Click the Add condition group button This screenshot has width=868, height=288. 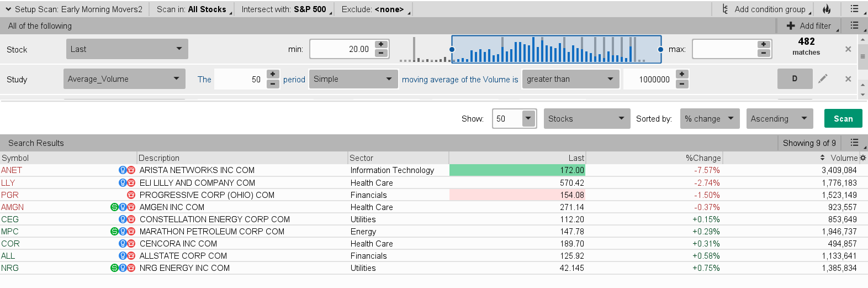pyautogui.click(x=766, y=9)
